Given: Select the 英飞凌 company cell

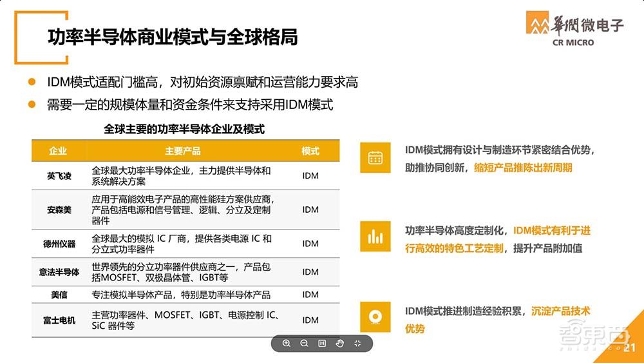Looking at the screenshot, I should (59, 176).
